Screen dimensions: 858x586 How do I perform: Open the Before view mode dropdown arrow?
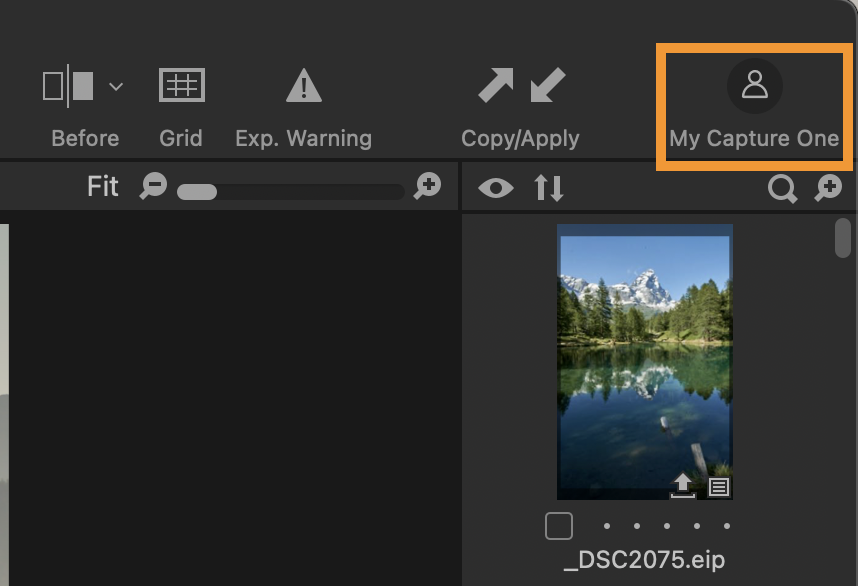[116, 86]
